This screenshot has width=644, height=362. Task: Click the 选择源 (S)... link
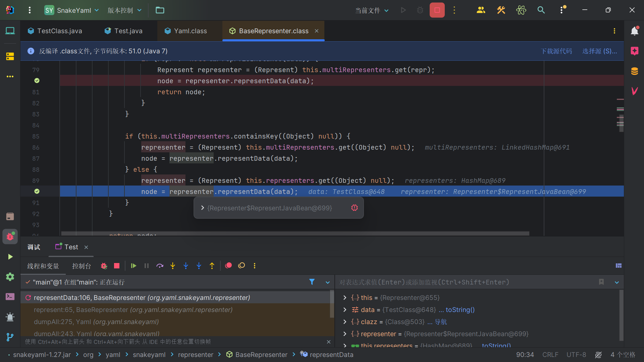click(x=600, y=51)
